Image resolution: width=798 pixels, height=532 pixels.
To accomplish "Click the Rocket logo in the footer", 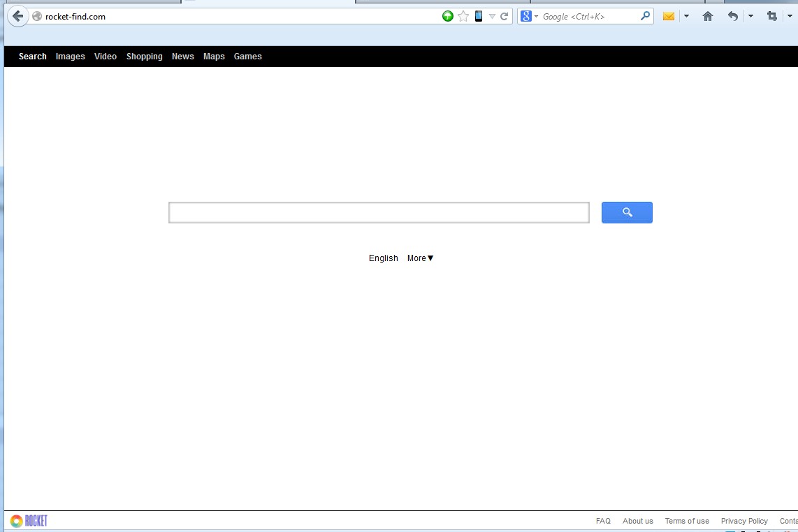I will tap(29, 521).
